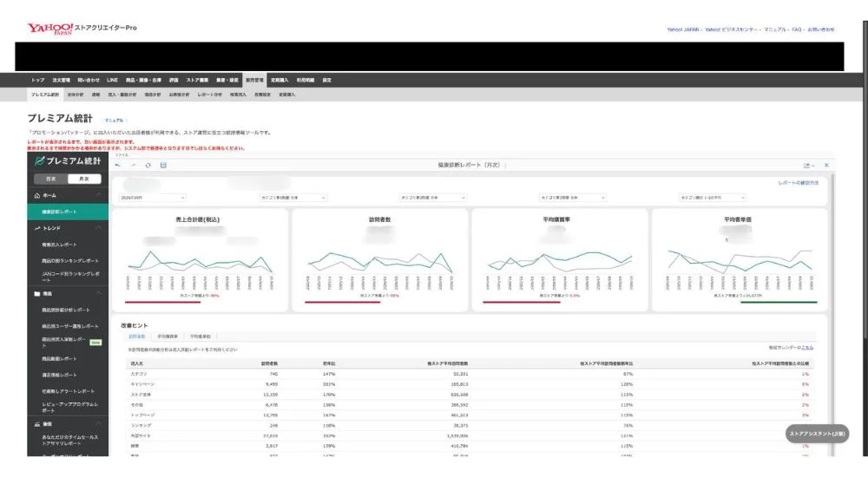Collapse the 商品 sidebar section
The height and width of the screenshot is (477, 868).
(99, 294)
